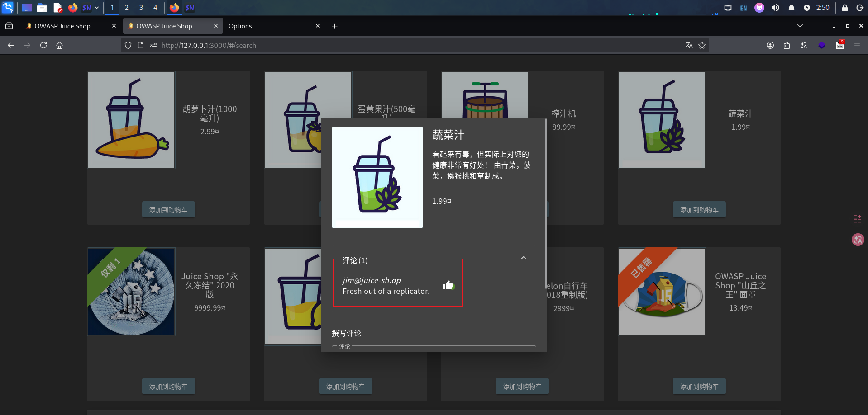Image resolution: width=868 pixels, height=415 pixels.
Task: Reload the current page
Action: point(43,45)
